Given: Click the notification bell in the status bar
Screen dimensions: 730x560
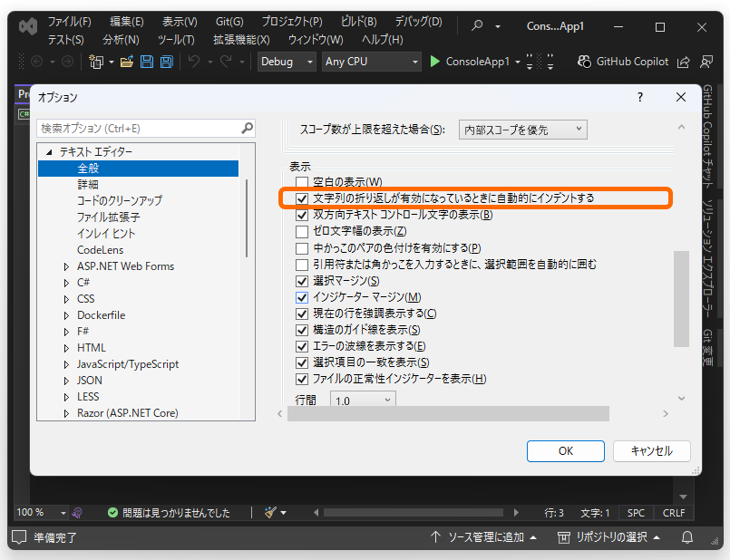Looking at the screenshot, I should coord(686,536).
